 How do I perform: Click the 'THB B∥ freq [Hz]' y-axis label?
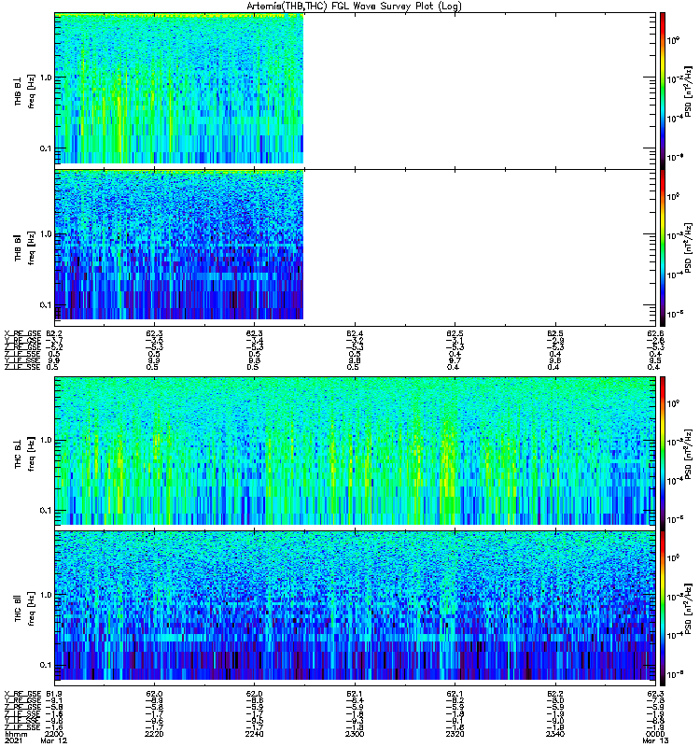pyautogui.click(x=24, y=247)
